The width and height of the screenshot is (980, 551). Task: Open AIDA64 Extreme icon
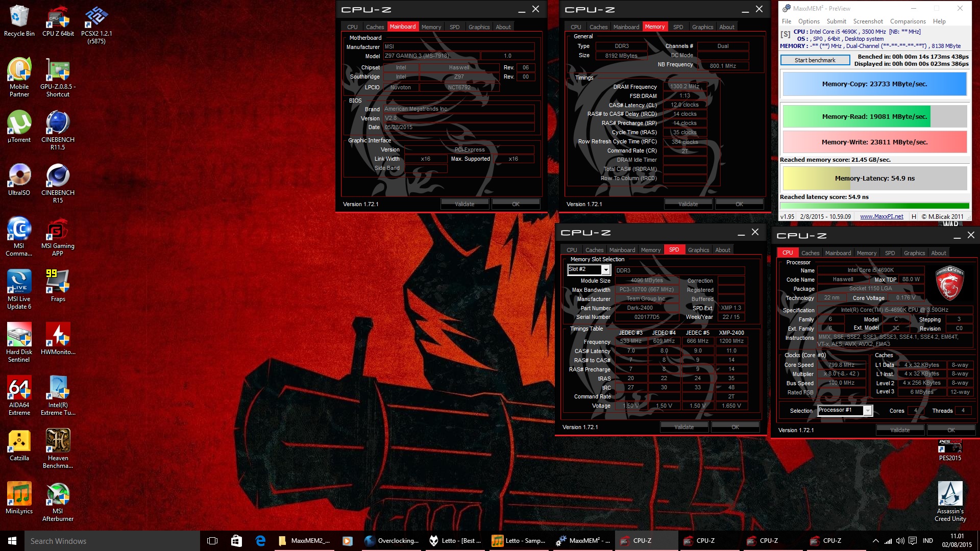pos(19,395)
